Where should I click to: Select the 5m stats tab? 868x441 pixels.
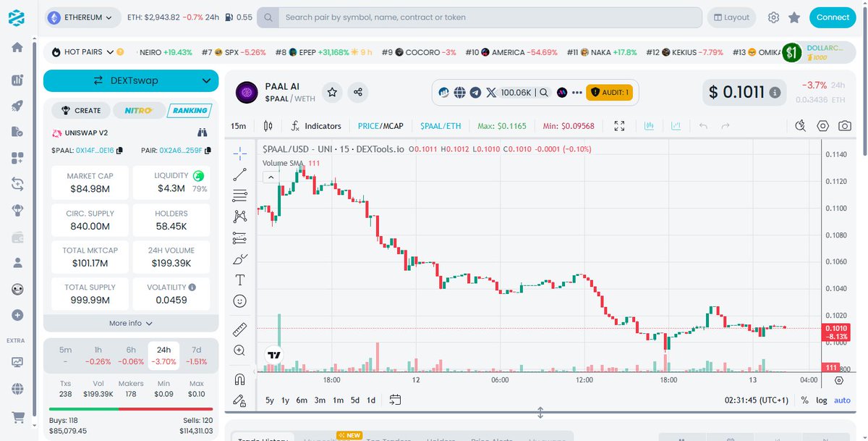pyautogui.click(x=65, y=355)
